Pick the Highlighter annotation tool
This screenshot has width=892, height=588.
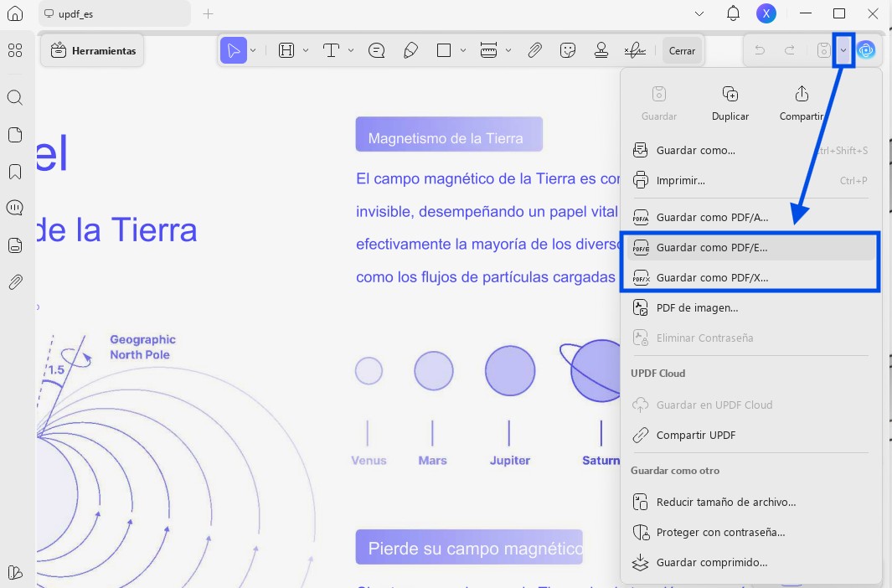[x=410, y=49]
